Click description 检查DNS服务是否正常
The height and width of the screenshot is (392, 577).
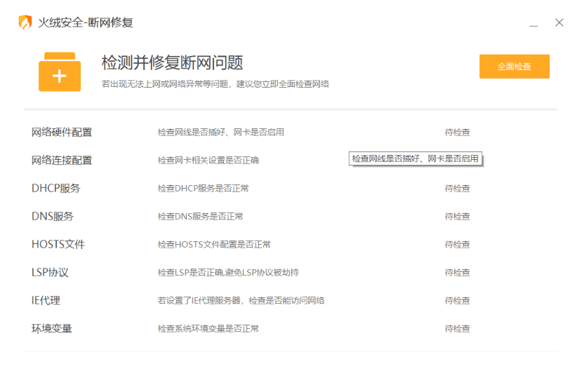pos(201,216)
